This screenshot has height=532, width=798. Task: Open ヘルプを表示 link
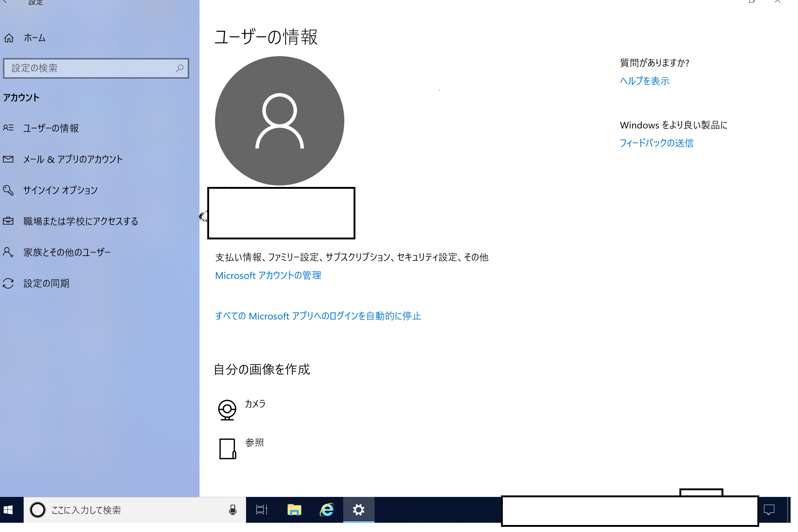645,81
